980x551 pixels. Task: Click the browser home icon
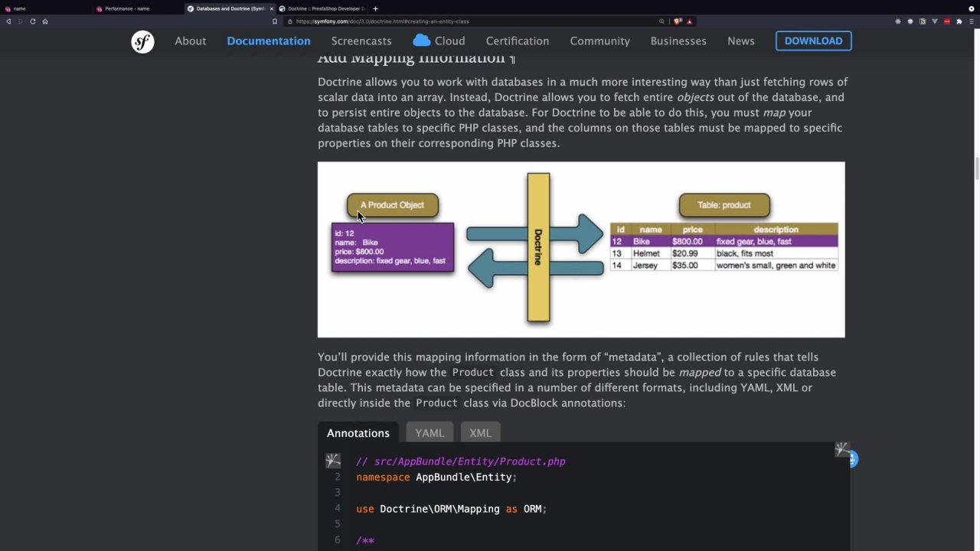click(45, 21)
